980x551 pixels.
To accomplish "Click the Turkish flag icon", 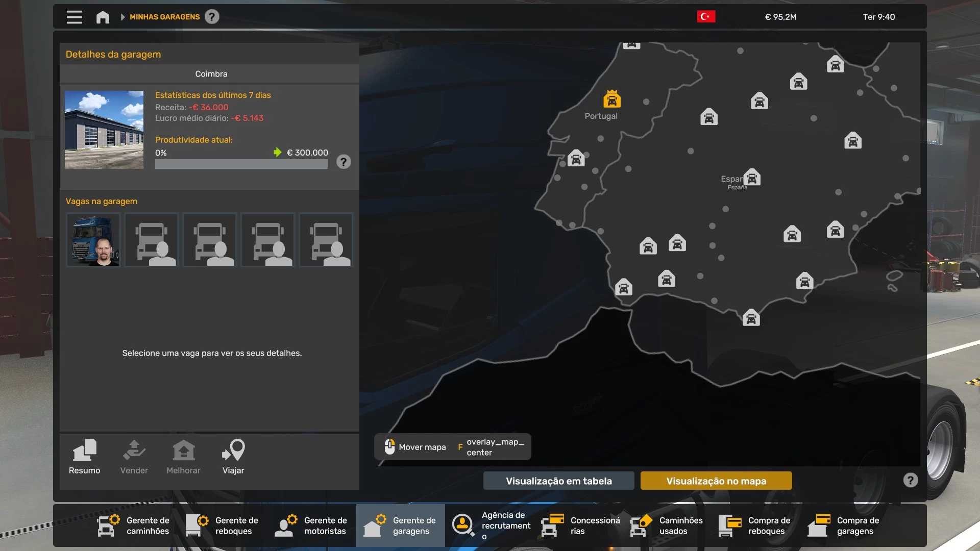I will [706, 17].
